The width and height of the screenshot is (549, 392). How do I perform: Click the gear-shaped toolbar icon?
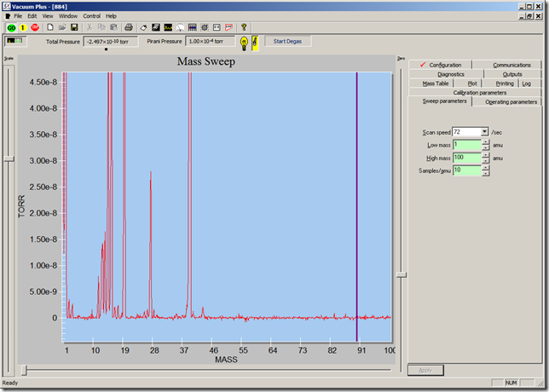[x=205, y=27]
